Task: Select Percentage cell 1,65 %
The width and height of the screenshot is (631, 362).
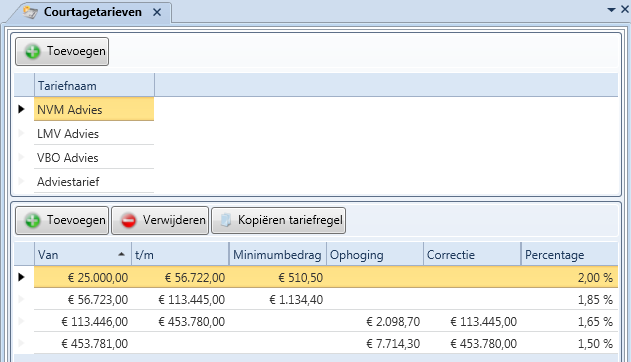Action: (569, 322)
